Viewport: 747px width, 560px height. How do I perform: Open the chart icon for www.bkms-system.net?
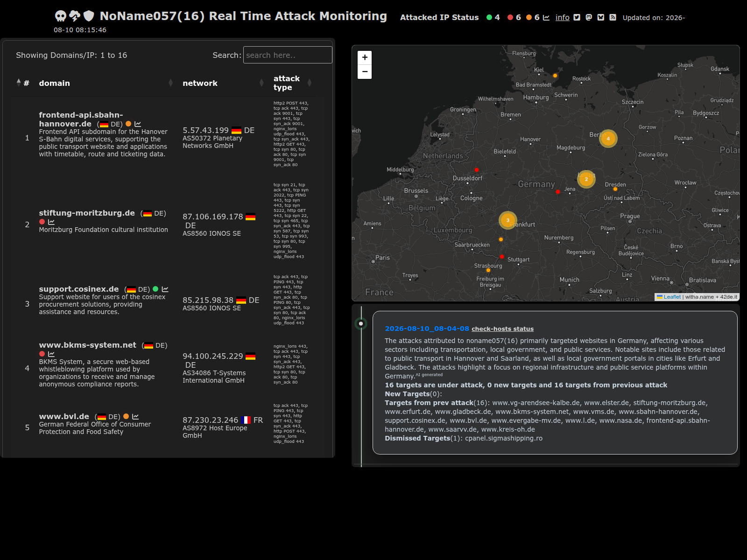pyautogui.click(x=51, y=354)
